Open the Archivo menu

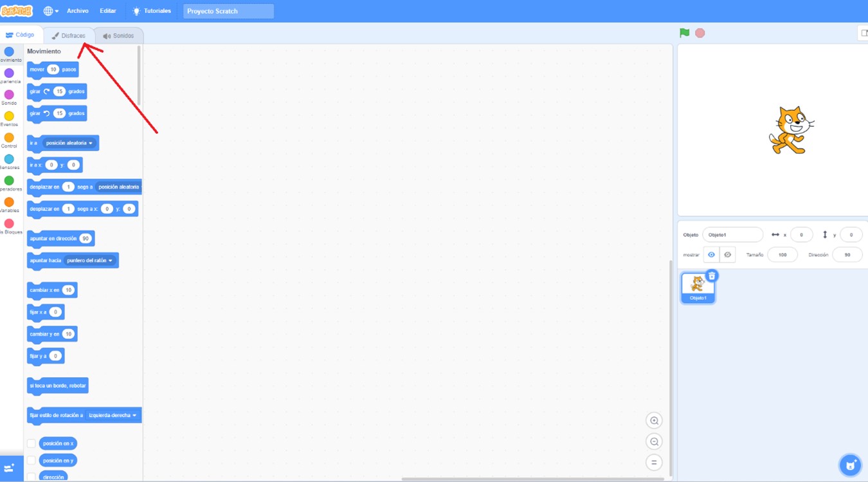coord(78,11)
